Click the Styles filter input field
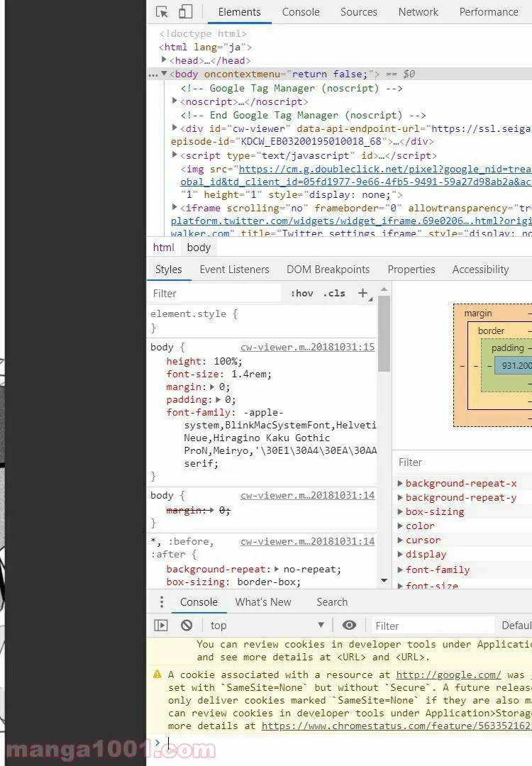 (x=215, y=293)
